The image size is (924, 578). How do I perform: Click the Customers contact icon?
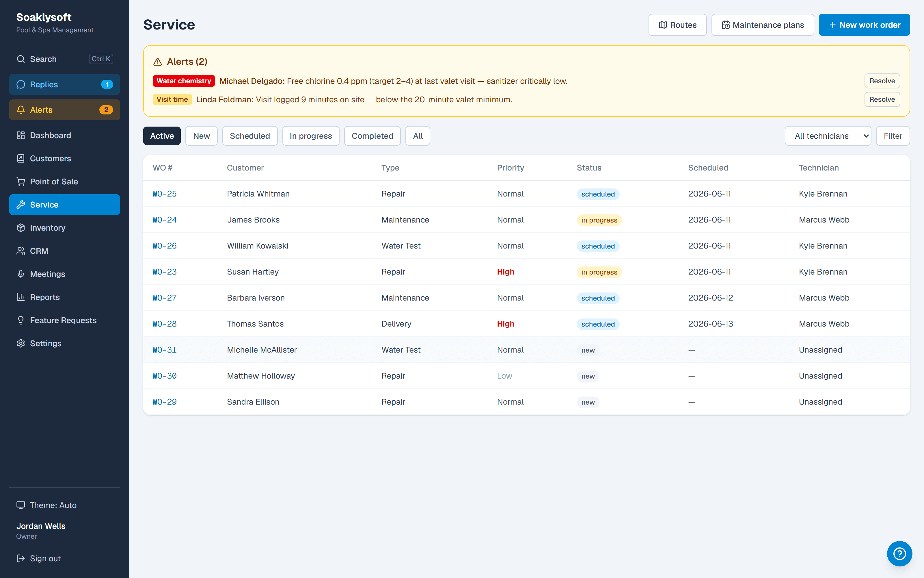21,158
